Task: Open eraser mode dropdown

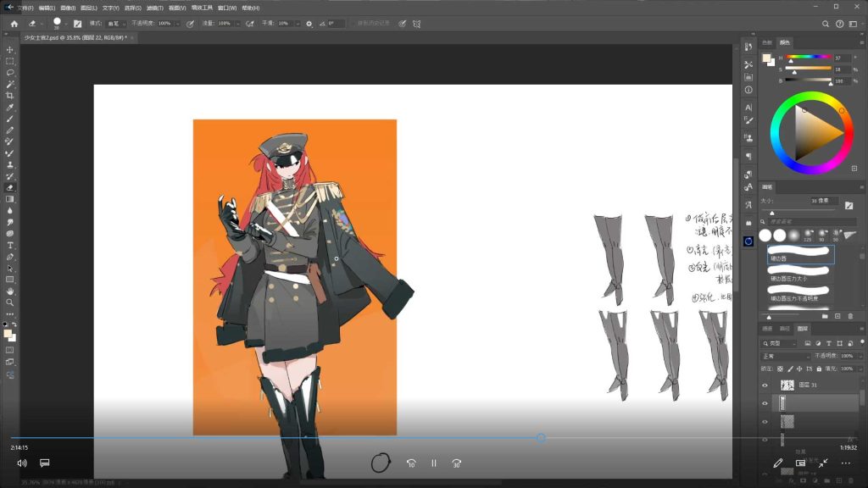Action: [x=116, y=24]
